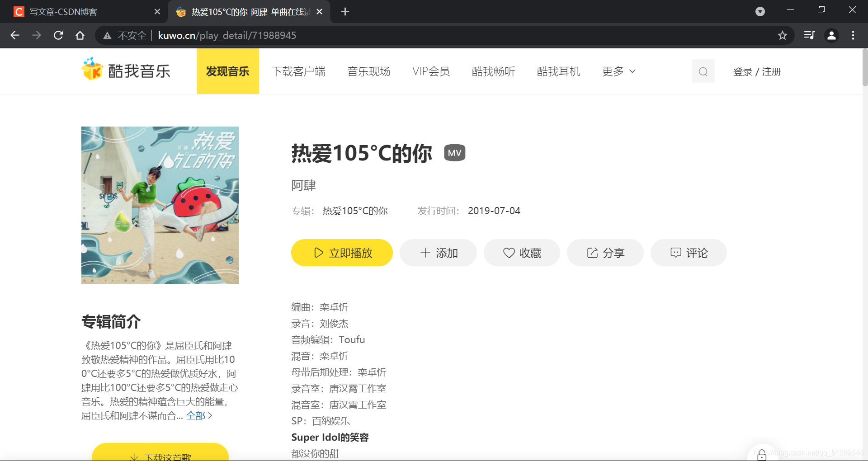Screen dimensions: 868x461
Task: Click credit line 录音室：唐汉霄工作室
Action: (x=339, y=389)
